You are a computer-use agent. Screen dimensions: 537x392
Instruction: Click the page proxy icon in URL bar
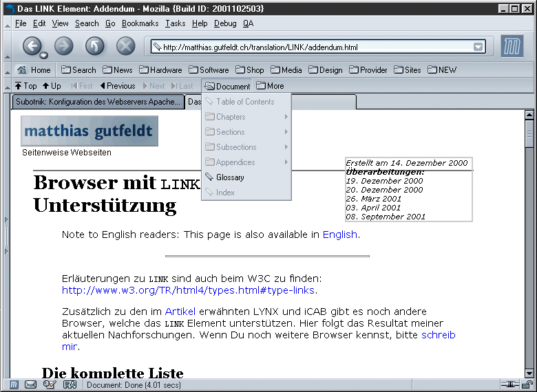point(157,47)
